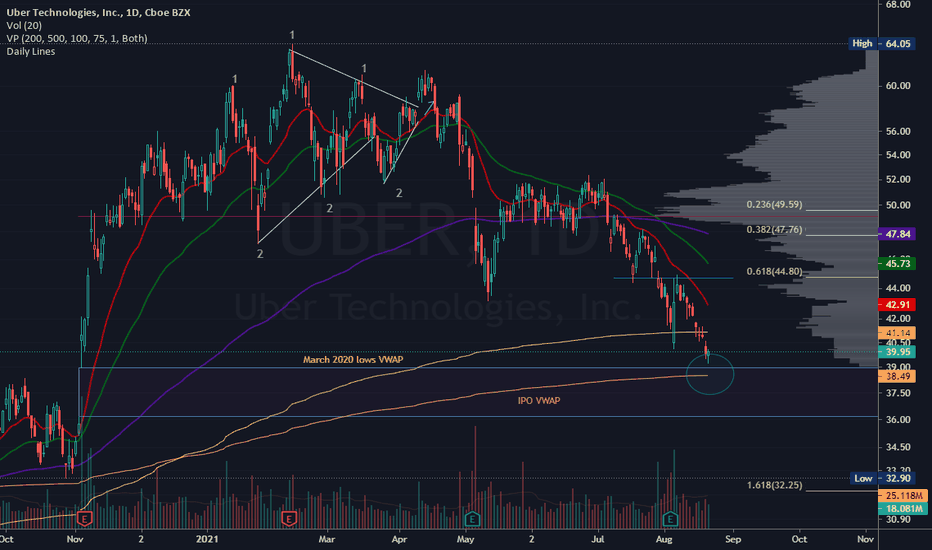Select the Uber Technologies, Inc. symbol title
The height and width of the screenshot is (550, 932).
click(x=99, y=12)
